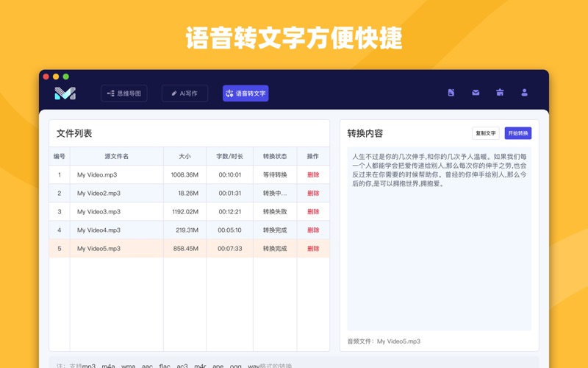Click the gift box icon

tap(500, 93)
